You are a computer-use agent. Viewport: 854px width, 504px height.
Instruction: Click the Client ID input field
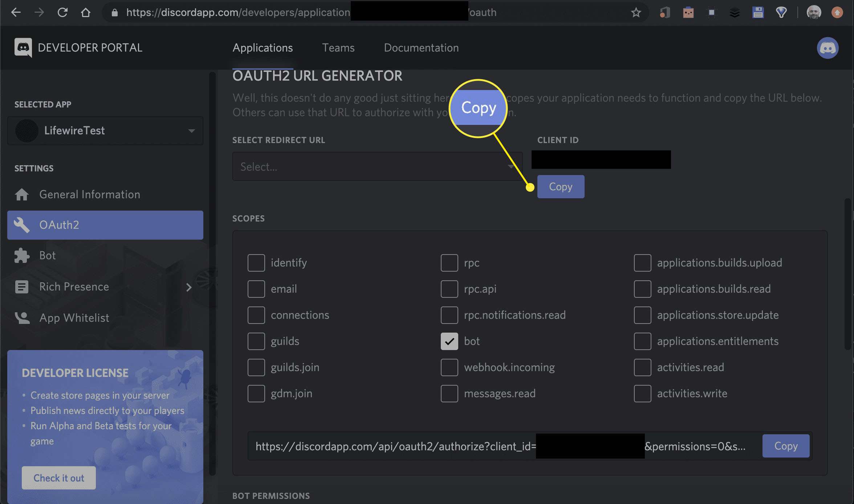[600, 160]
